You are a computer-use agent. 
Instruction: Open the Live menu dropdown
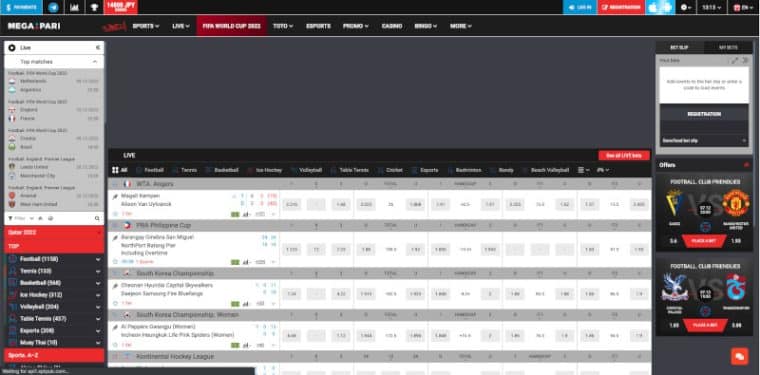(181, 26)
